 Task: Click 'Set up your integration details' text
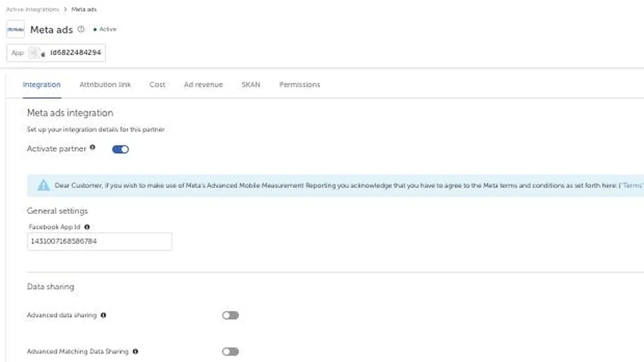point(96,129)
